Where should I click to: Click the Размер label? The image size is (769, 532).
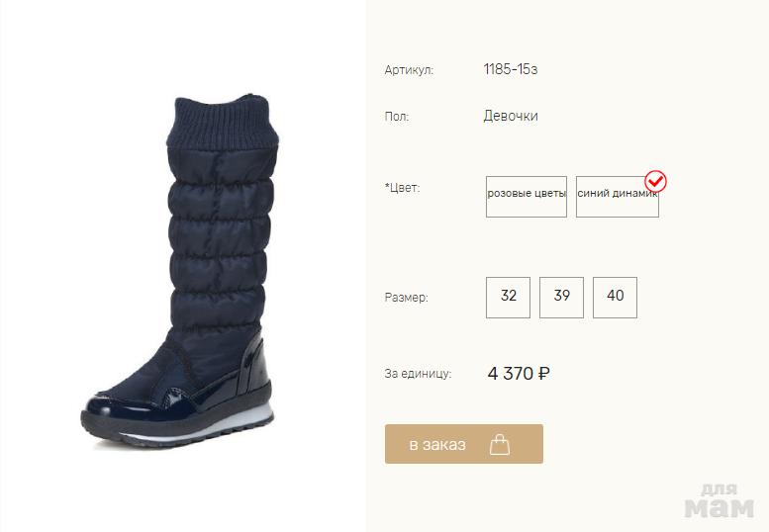click(407, 298)
